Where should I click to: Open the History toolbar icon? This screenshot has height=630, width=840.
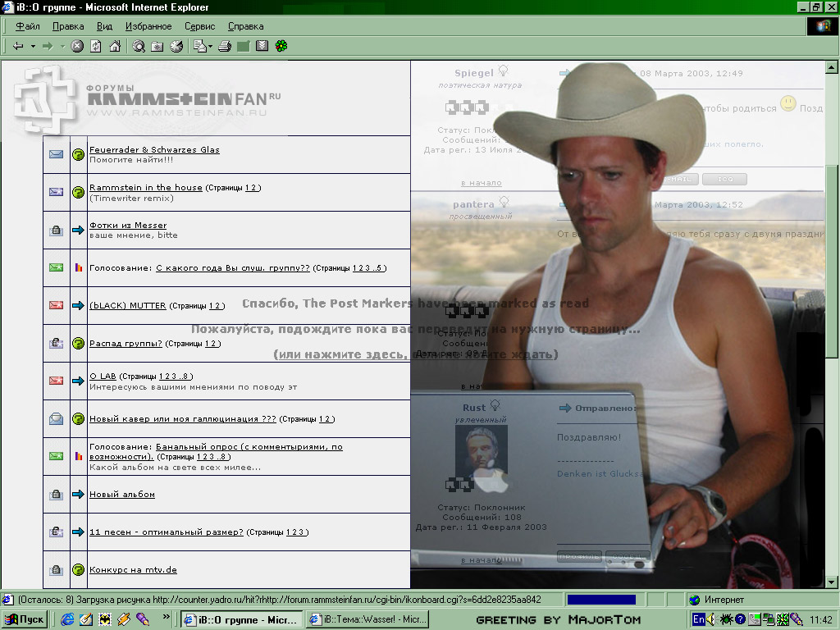pos(176,46)
